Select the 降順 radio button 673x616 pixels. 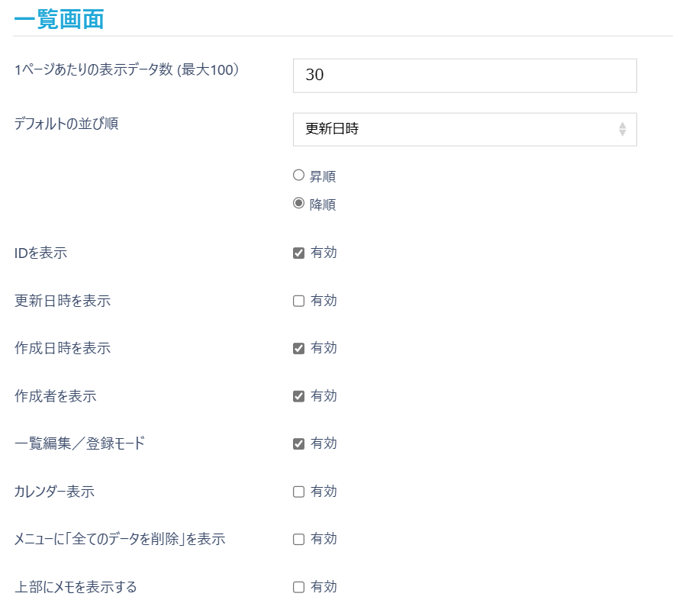[x=299, y=204]
